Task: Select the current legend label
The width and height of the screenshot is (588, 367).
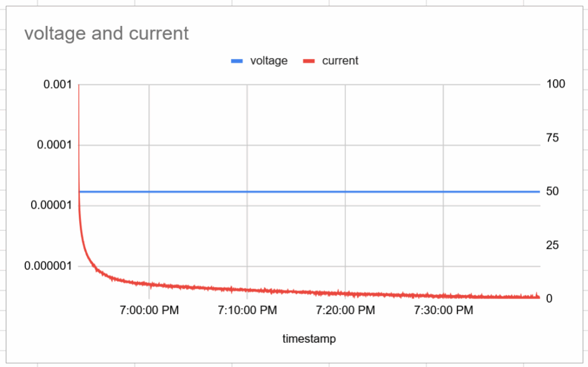Action: pos(340,60)
